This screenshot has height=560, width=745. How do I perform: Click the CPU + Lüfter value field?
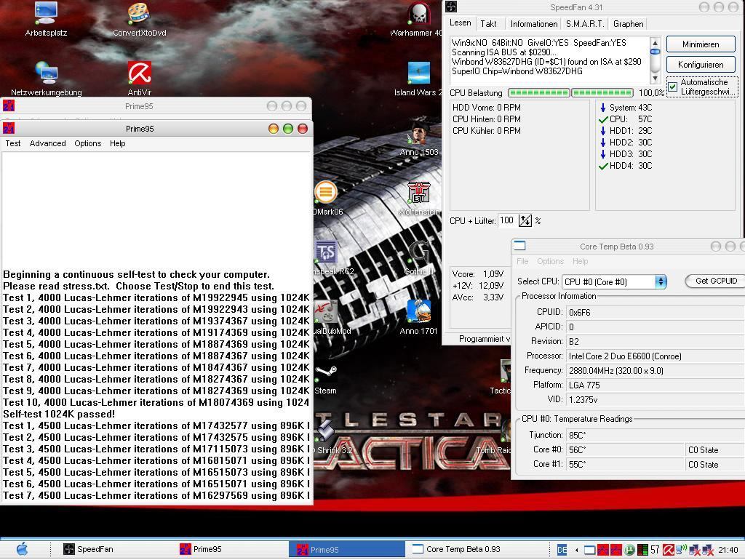[x=507, y=220]
